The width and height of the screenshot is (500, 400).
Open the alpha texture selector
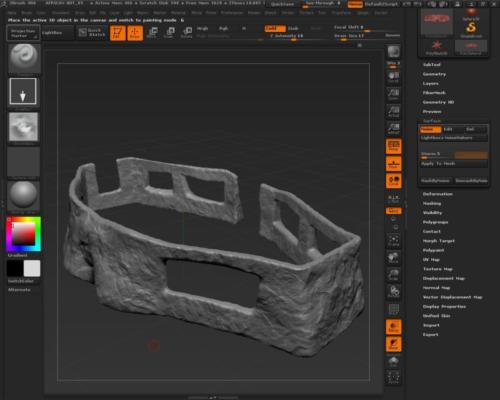click(23, 127)
